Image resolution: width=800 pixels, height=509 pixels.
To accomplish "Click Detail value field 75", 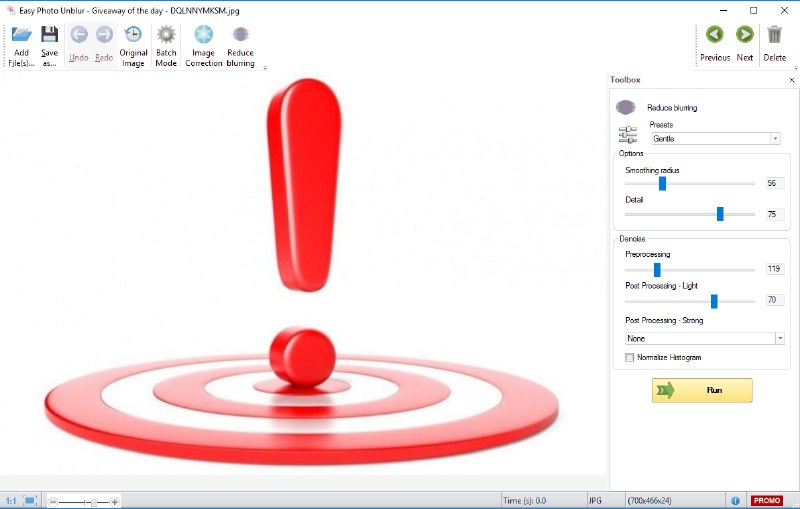I will [x=774, y=214].
